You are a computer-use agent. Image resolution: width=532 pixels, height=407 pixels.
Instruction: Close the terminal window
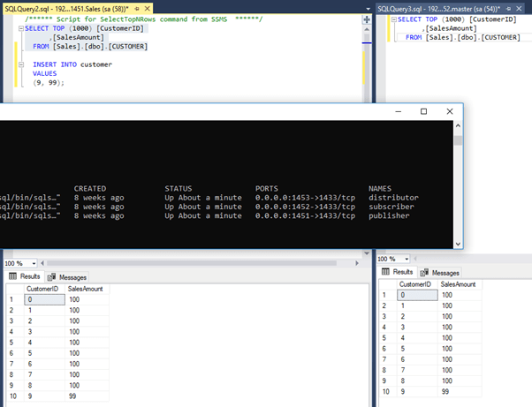[451, 111]
